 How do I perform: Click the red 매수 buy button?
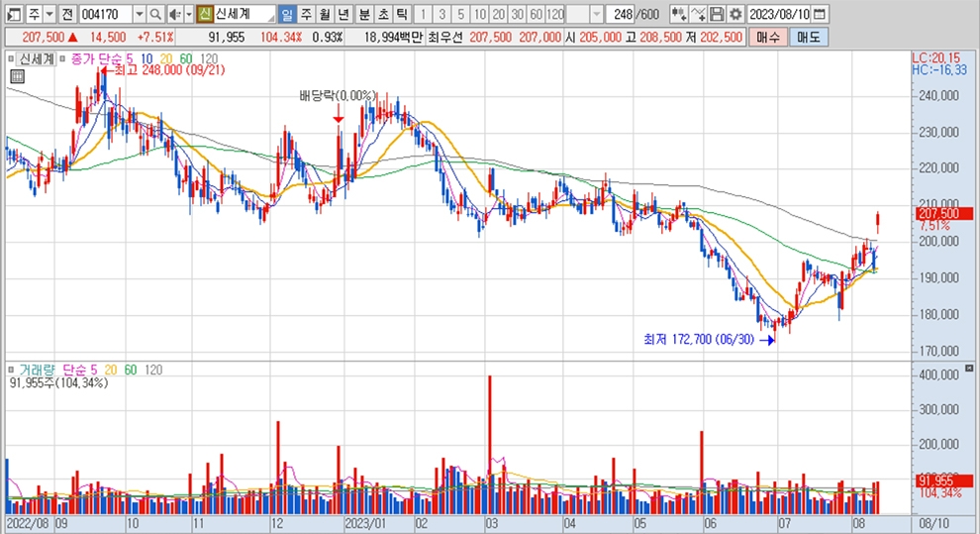coord(767,37)
